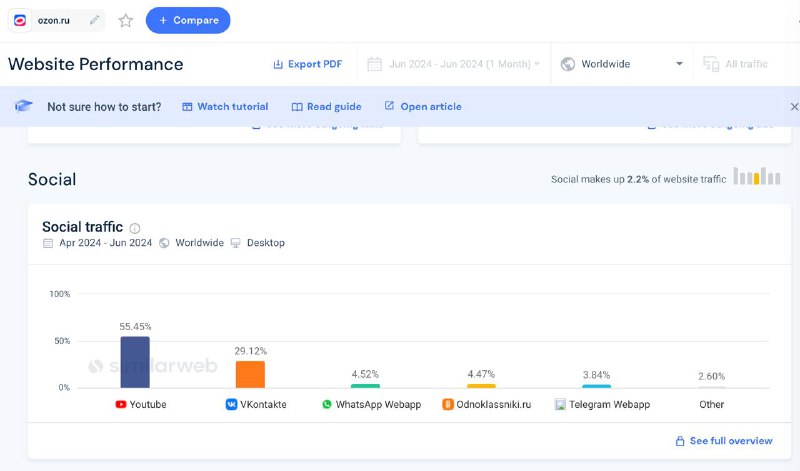Export the report as PDF

click(x=308, y=64)
